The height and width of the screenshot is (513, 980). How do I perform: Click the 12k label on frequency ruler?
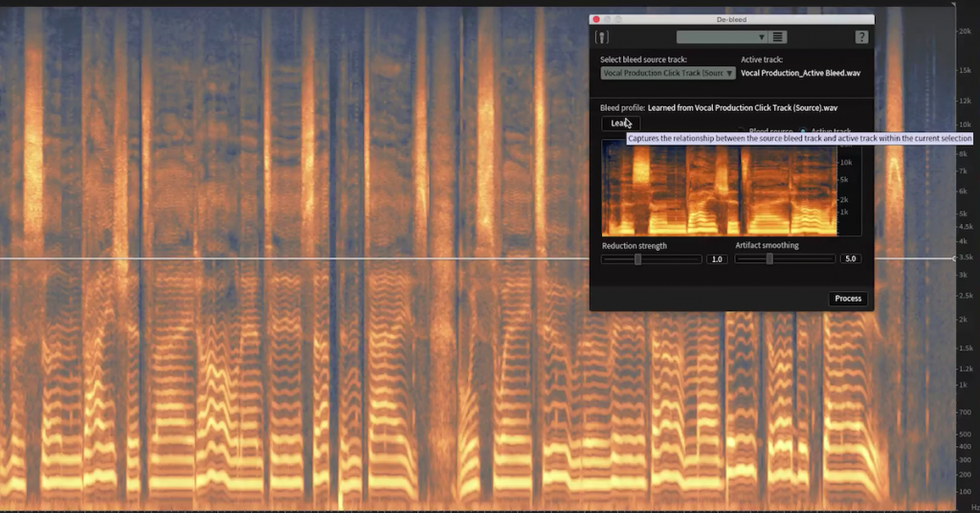click(965, 100)
